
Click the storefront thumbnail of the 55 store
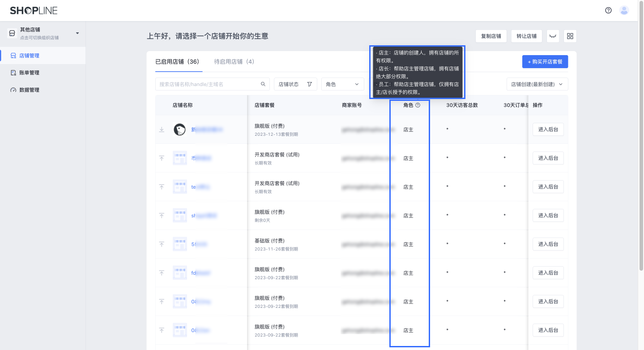[x=180, y=244]
